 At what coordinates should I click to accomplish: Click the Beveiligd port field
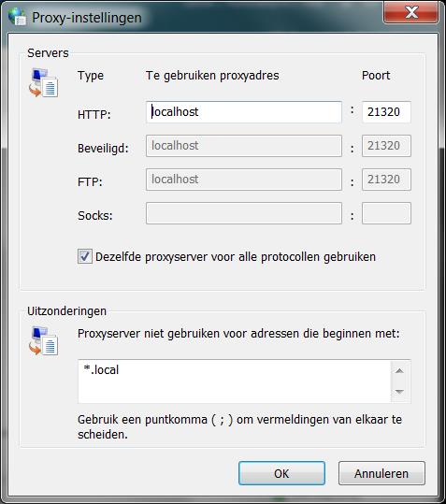[x=386, y=146]
